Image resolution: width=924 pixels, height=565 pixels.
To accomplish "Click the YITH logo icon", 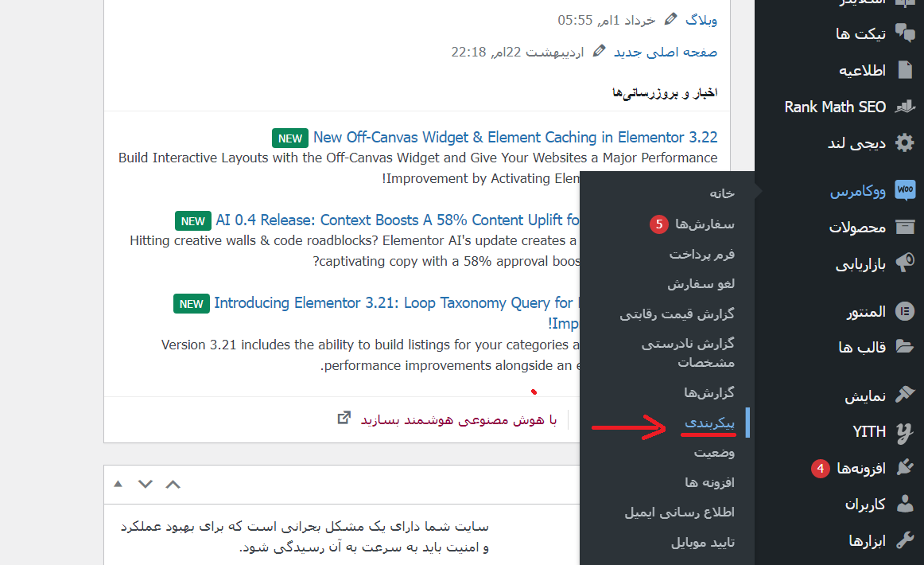I will (905, 432).
